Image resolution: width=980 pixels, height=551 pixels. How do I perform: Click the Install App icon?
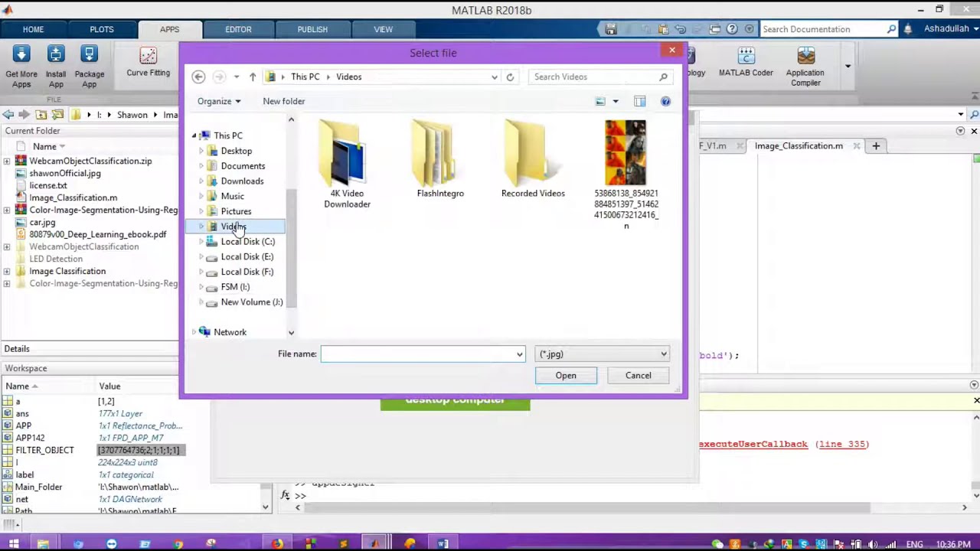(55, 55)
